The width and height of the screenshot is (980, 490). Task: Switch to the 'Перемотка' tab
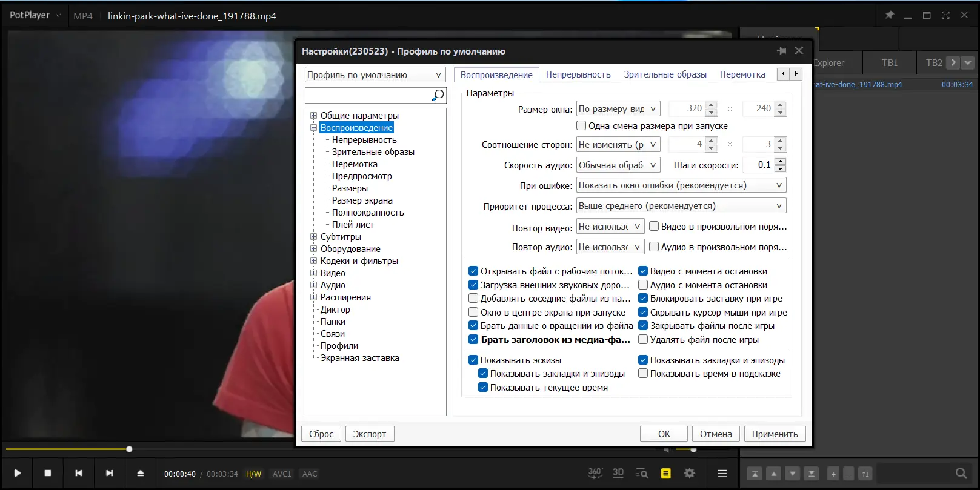[x=742, y=74]
